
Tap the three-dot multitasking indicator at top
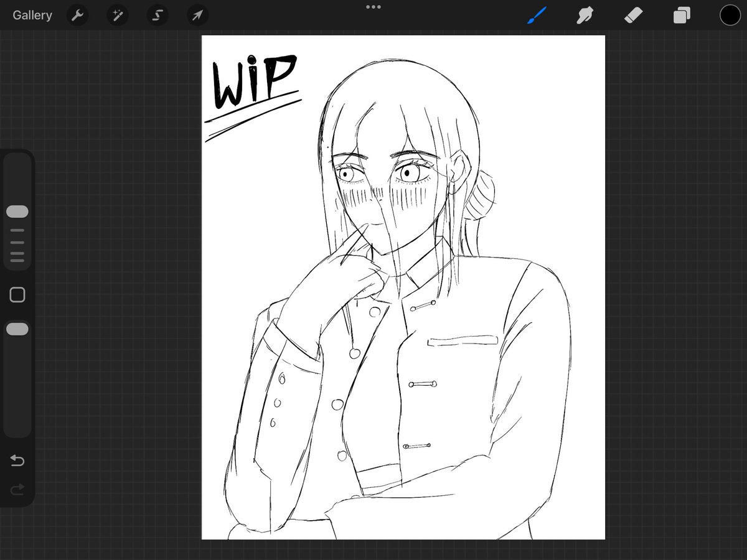[374, 7]
